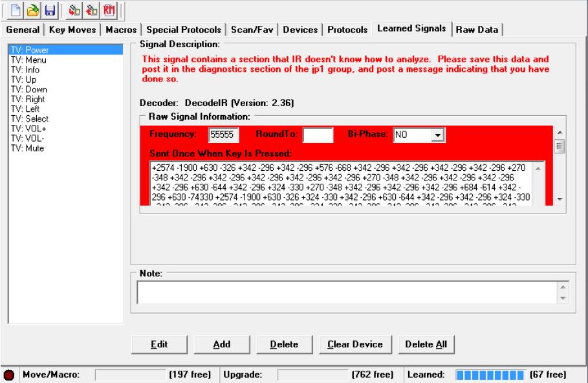This screenshot has width=588, height=383.
Task: Click the Move/Macro memory usage bar
Action: 130,375
